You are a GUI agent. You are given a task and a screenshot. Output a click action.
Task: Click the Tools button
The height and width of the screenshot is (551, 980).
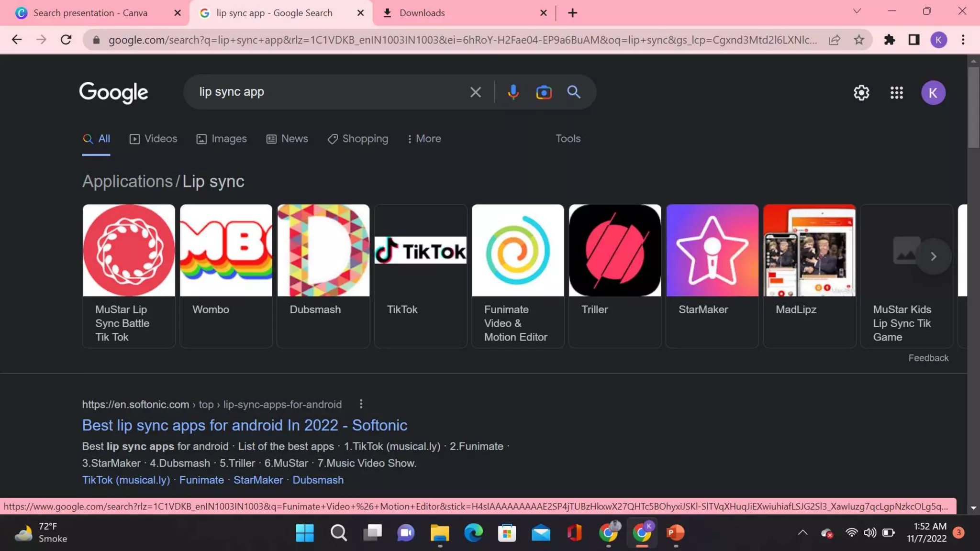568,139
